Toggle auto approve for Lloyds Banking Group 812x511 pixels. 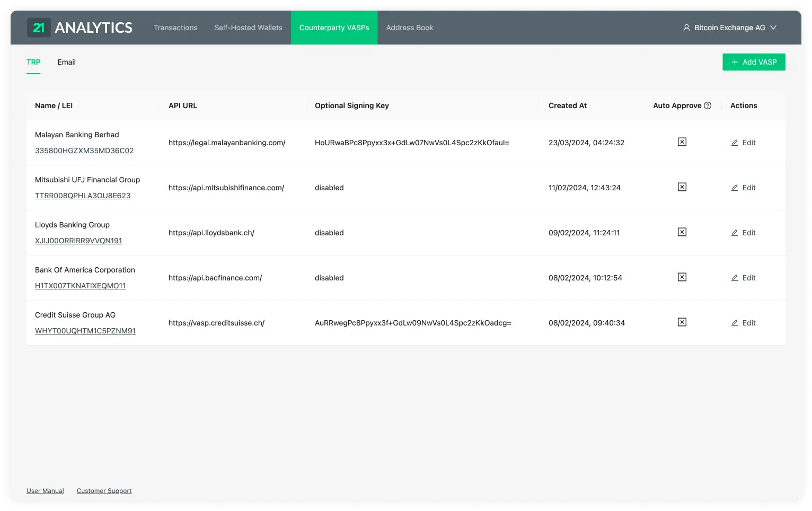coord(682,232)
